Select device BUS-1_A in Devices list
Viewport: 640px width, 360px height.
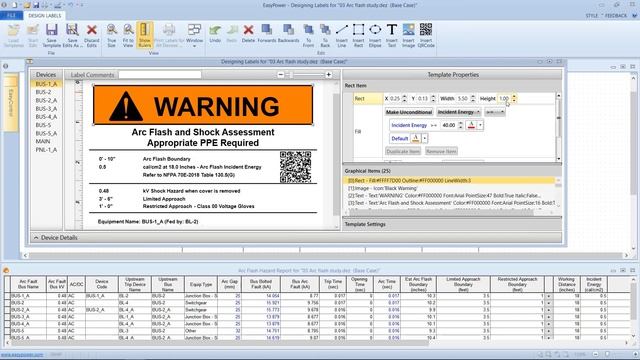coord(46,84)
